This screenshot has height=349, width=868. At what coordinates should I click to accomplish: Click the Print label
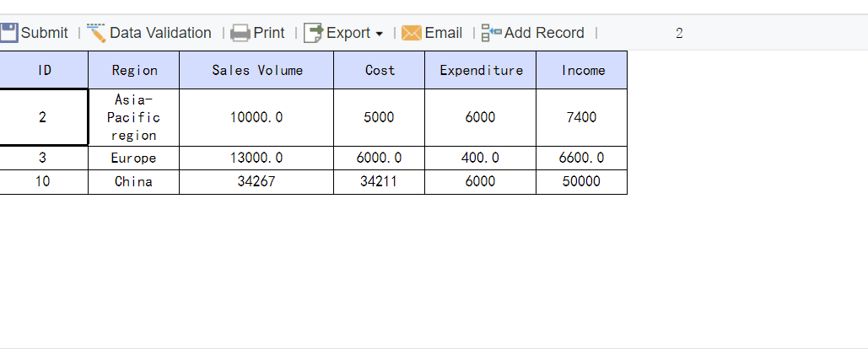point(269,33)
